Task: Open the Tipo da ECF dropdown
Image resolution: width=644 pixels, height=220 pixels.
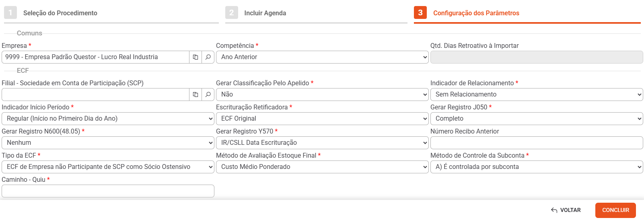Action: click(x=108, y=167)
